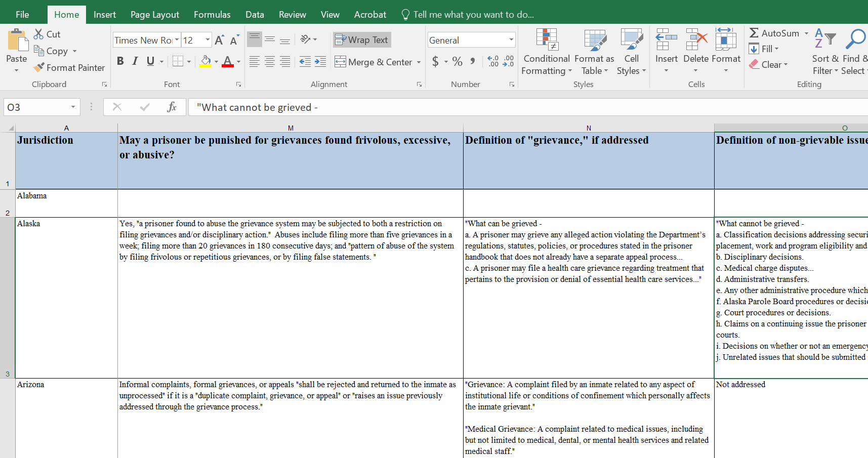
Task: Open Paste options dropdown arrow
Action: click(x=17, y=70)
